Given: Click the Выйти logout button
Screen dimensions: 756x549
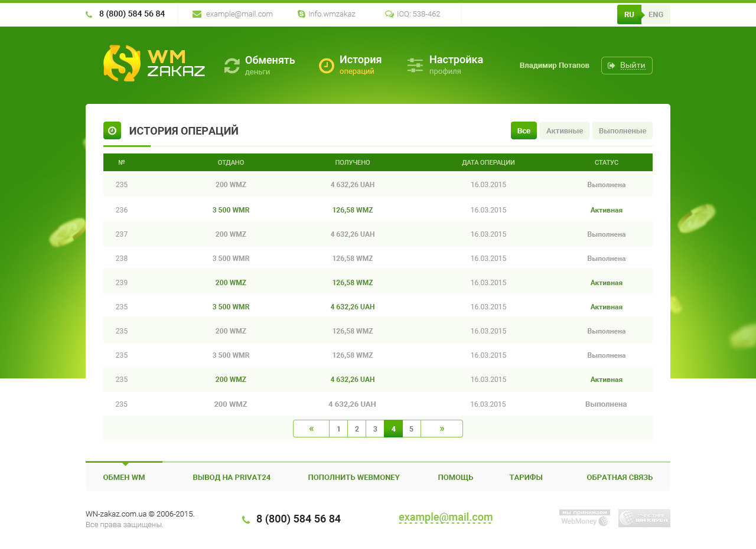Looking at the screenshot, I should click(627, 66).
